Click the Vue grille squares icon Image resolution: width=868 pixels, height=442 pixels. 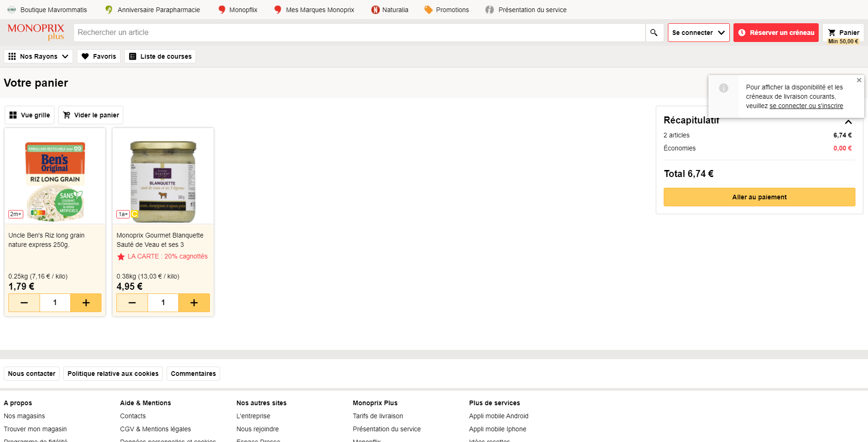pyautogui.click(x=13, y=115)
